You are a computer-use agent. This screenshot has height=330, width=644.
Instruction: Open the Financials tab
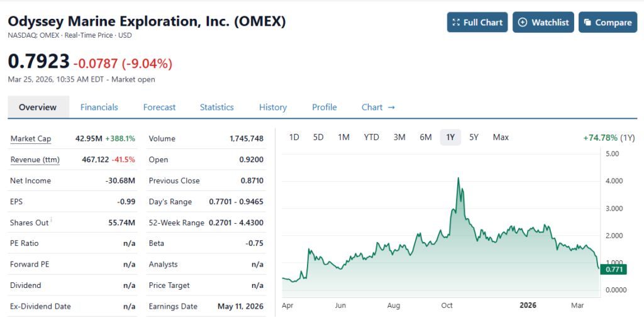(99, 107)
